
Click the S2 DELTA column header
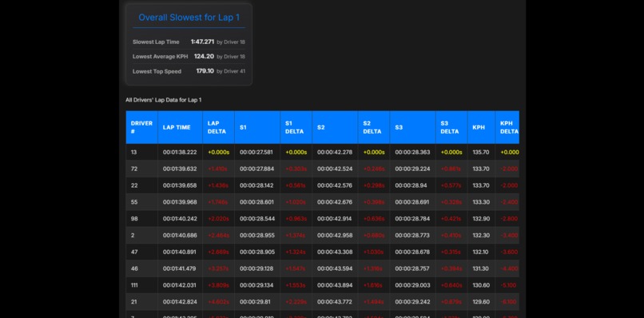(x=374, y=127)
